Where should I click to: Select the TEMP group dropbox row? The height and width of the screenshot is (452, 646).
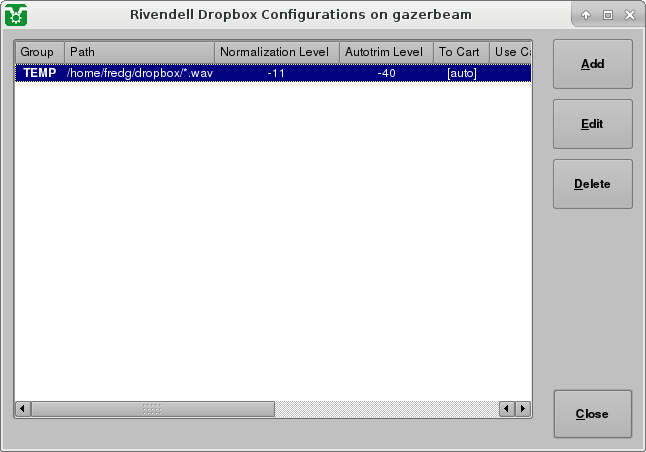[38, 73]
